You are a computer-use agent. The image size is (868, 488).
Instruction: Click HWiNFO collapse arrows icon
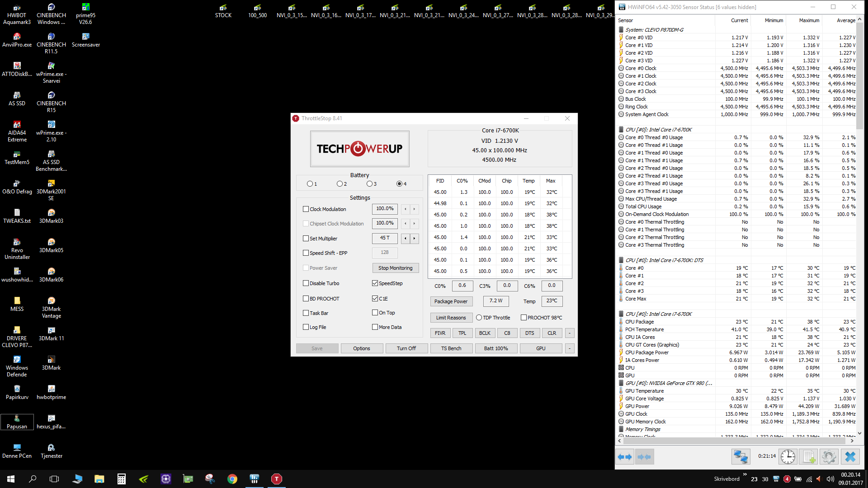click(644, 457)
